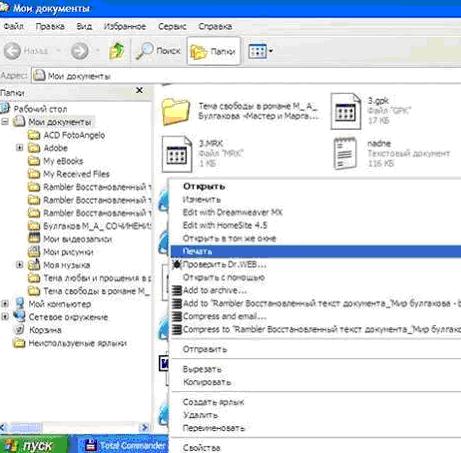Close the Папки folder pane
The image size is (461, 453).
(x=140, y=90)
